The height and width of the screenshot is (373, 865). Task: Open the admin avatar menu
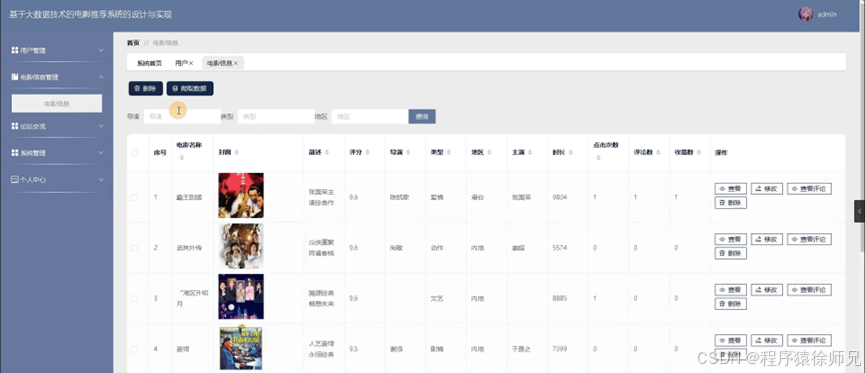805,14
